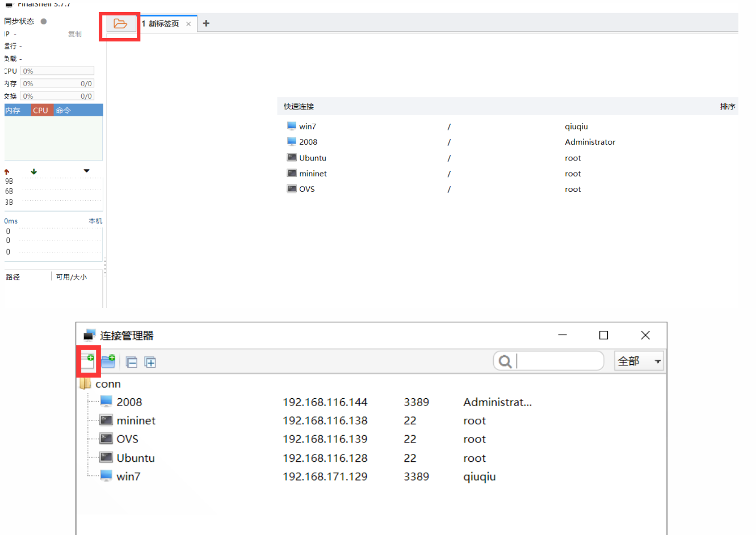Select the conn folder node
This screenshot has width=756, height=535.
(108, 384)
